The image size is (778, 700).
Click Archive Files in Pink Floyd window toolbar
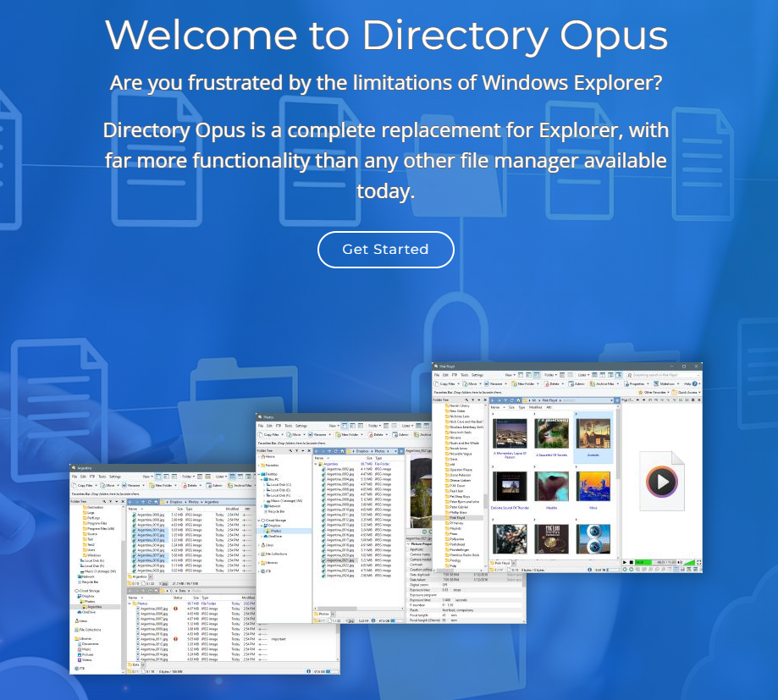coord(604,384)
